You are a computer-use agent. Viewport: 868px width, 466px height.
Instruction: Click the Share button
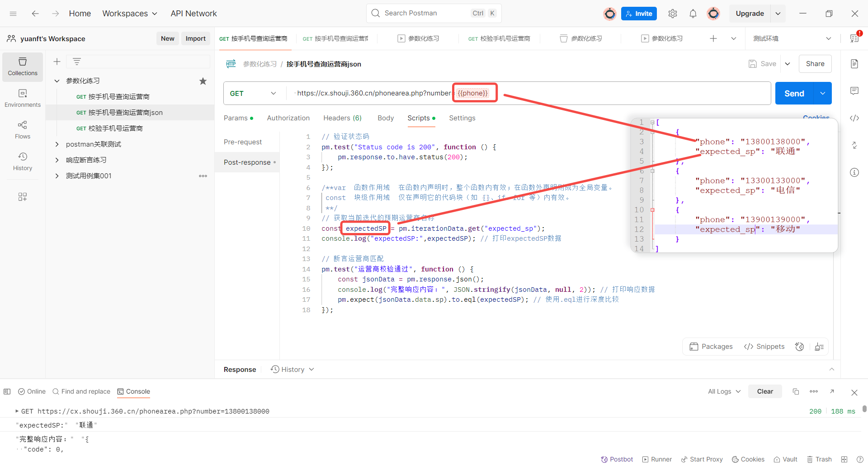tap(815, 64)
